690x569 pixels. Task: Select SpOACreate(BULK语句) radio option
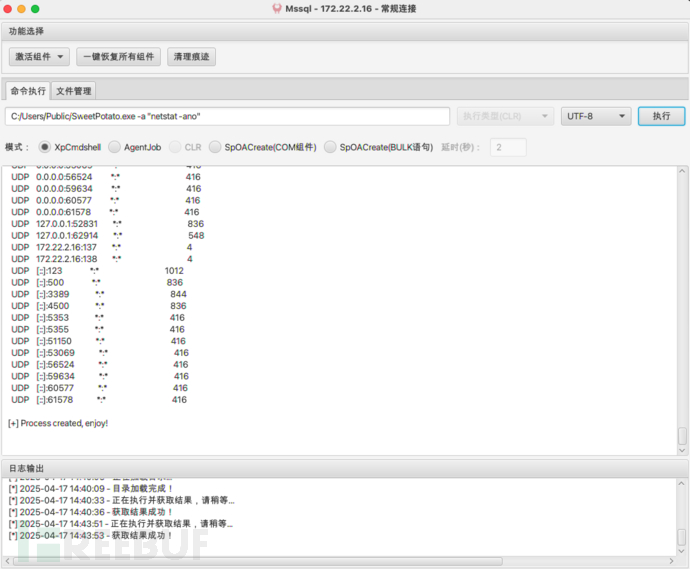331,147
